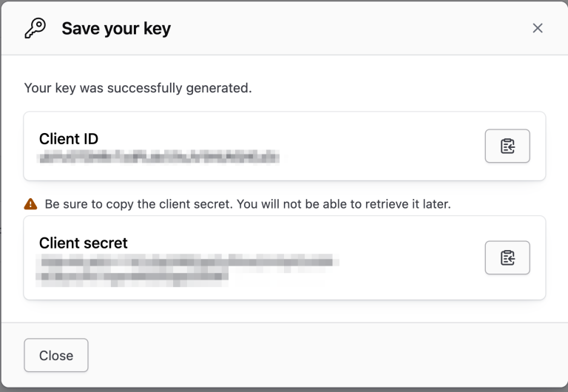This screenshot has height=392, width=568.
Task: Click the 'Client ID' label
Action: [69, 139]
